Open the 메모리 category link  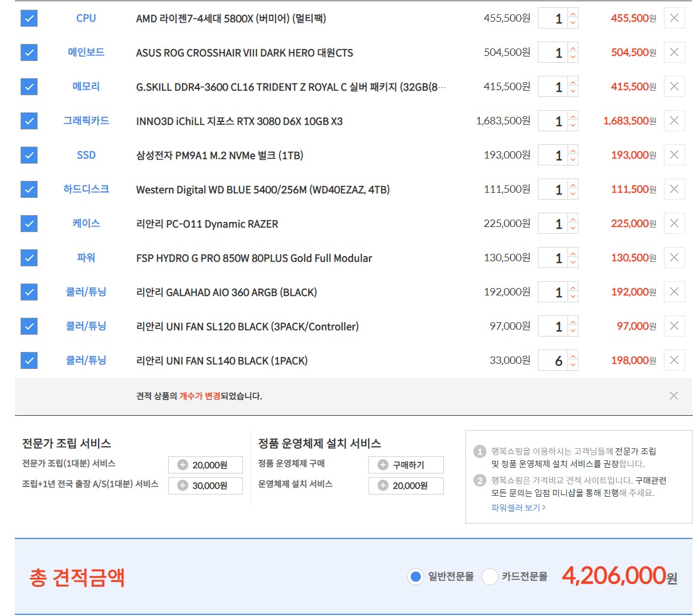[86, 87]
